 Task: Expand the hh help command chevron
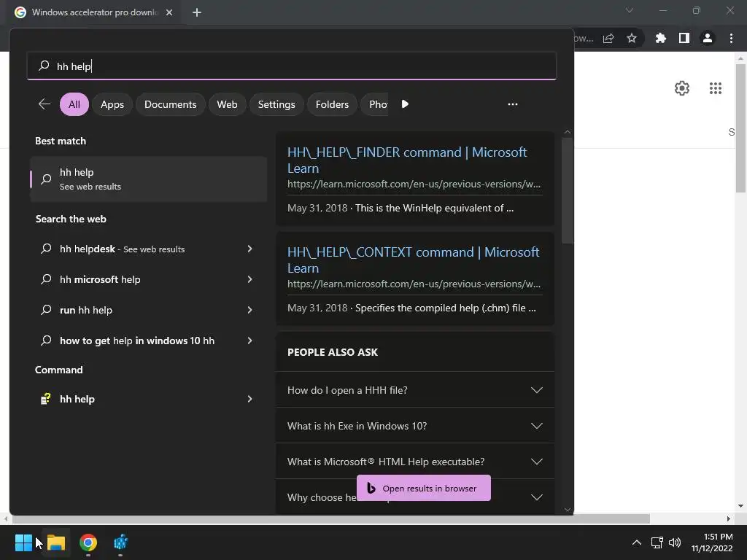[x=249, y=399]
